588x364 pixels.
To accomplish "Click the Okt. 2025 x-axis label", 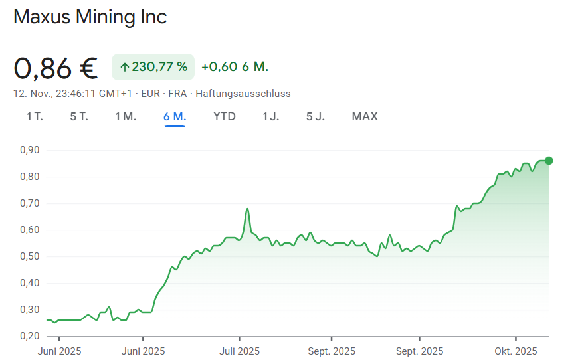I will pos(516,351).
